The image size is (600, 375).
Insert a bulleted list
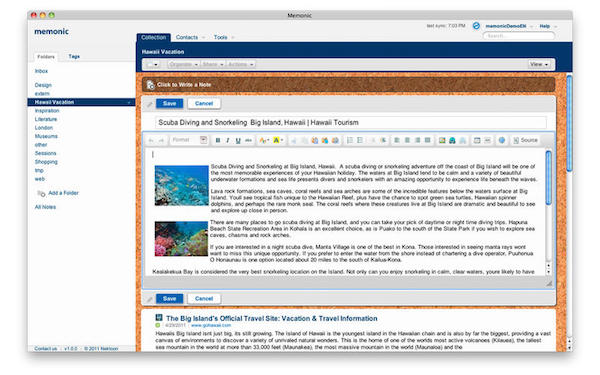click(x=360, y=140)
